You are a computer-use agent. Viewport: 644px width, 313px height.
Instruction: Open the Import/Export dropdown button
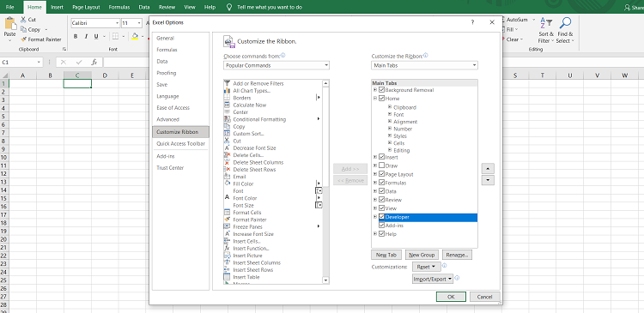(433, 279)
